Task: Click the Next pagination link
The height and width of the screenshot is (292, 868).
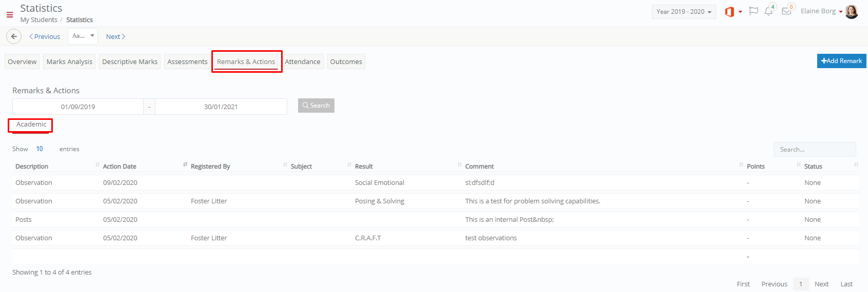Action: click(821, 284)
